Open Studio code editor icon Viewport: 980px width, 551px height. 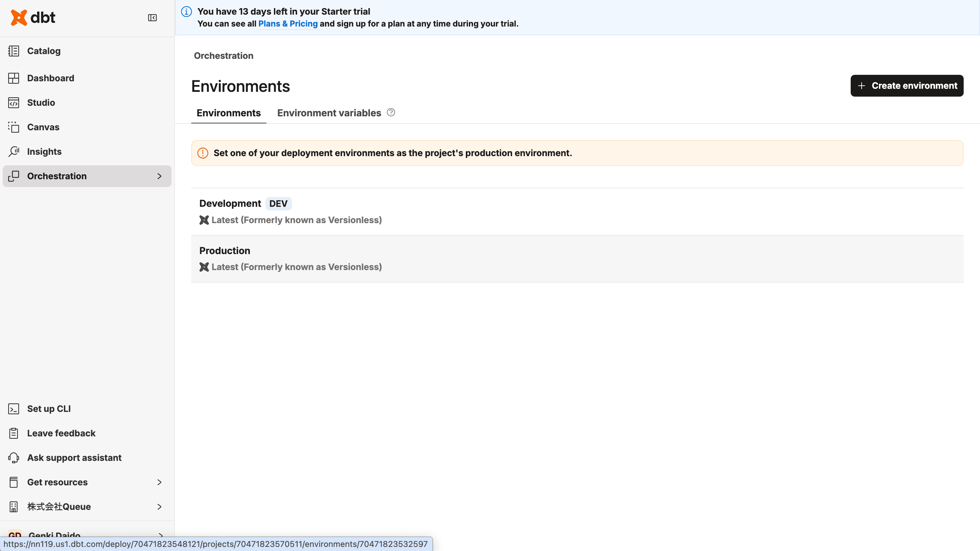point(14,103)
